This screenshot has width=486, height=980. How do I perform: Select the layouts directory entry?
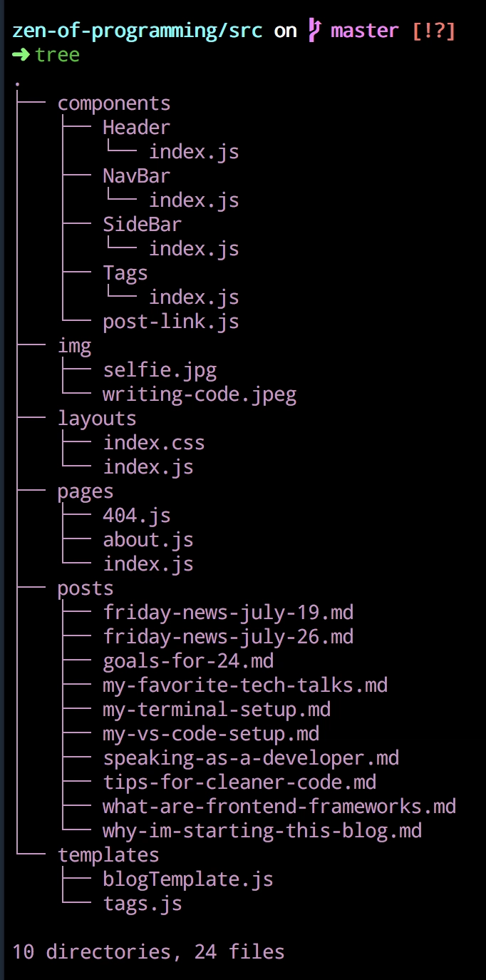[x=97, y=419]
